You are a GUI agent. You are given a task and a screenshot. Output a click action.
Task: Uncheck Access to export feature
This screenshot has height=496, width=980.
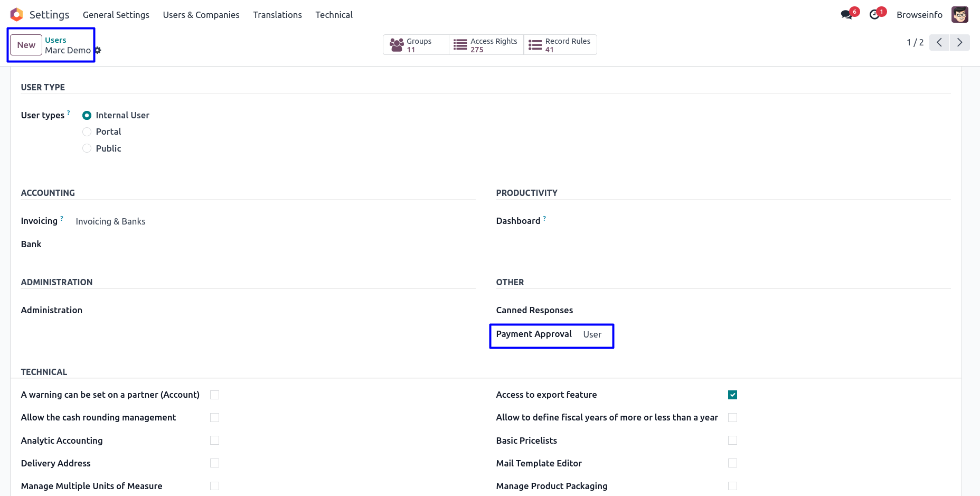point(732,395)
